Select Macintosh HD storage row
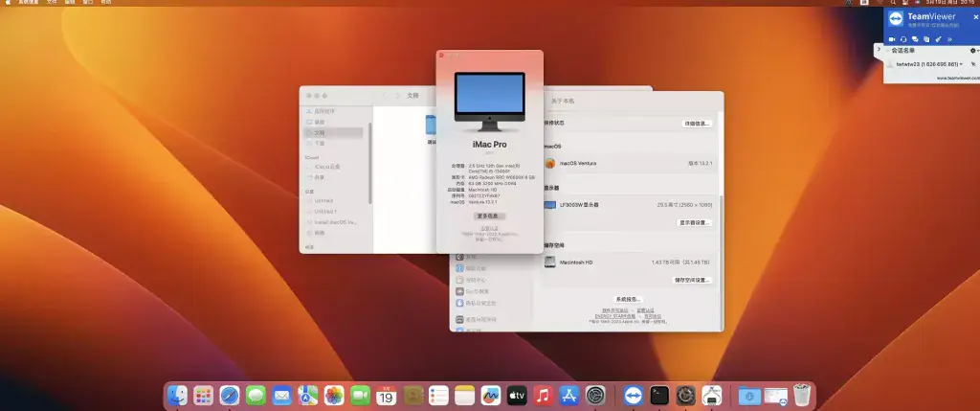The height and width of the screenshot is (411, 980). tap(629, 263)
